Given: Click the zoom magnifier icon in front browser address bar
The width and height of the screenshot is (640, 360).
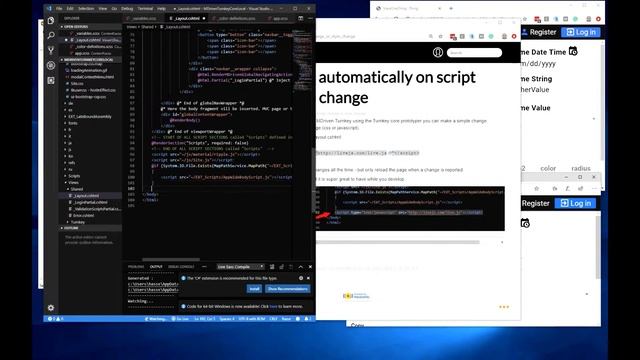Looking at the screenshot, I should pyautogui.click(x=431, y=36).
